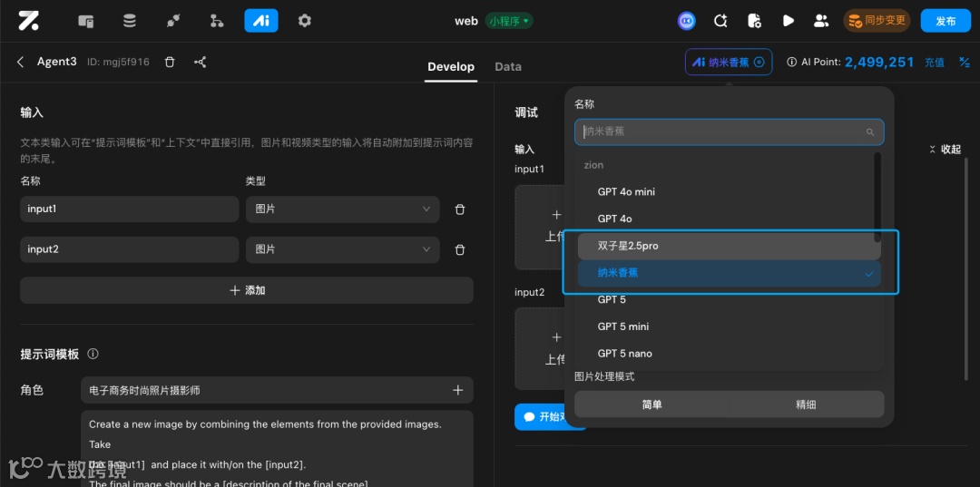Open the workflow branch icon

click(217, 21)
